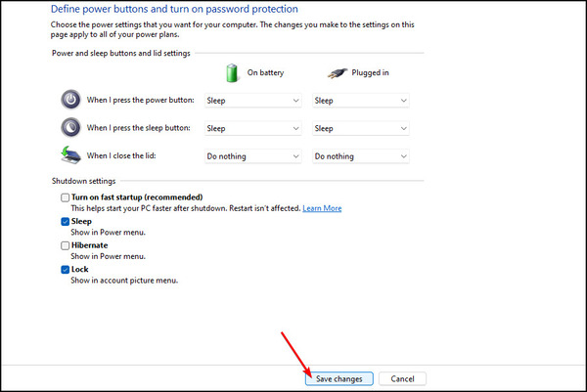Check the Hibernate checkbox
The image size is (587, 392).
[x=66, y=245]
